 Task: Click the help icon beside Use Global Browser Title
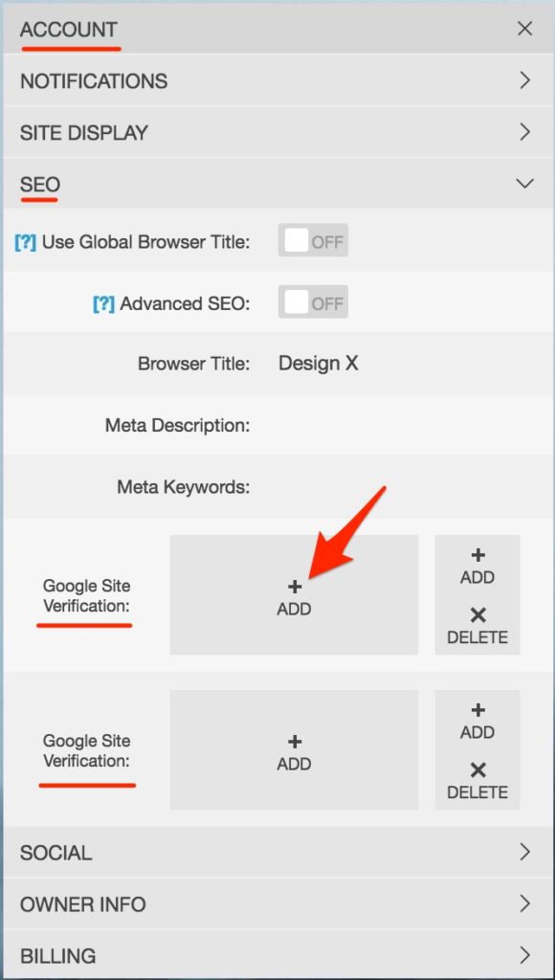(x=25, y=242)
